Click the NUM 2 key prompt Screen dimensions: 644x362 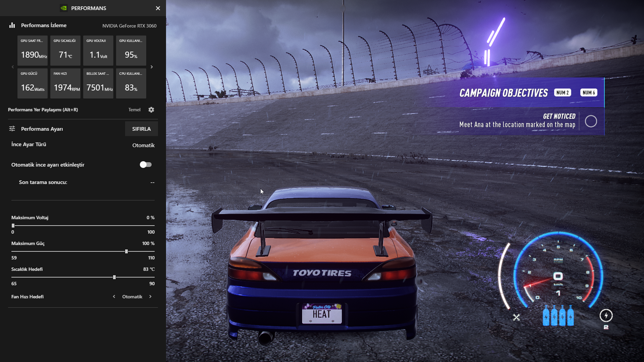[562, 93]
